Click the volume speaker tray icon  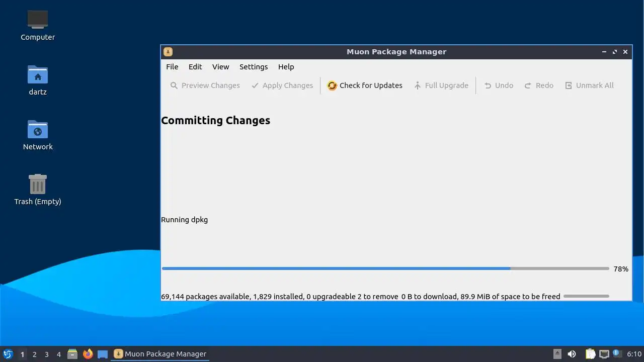pyautogui.click(x=572, y=354)
